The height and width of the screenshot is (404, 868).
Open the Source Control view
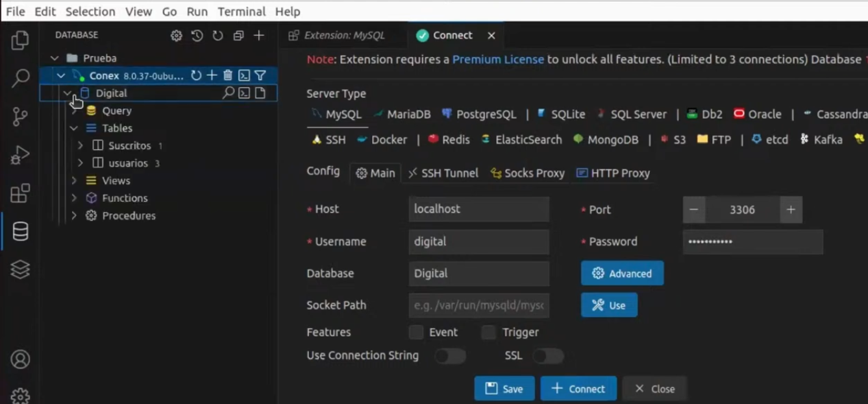pyautogui.click(x=20, y=117)
